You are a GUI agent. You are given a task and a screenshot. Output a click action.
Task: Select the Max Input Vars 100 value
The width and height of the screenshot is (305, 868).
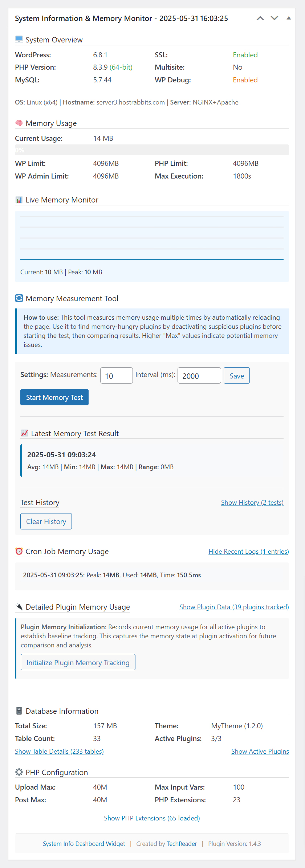(x=239, y=787)
